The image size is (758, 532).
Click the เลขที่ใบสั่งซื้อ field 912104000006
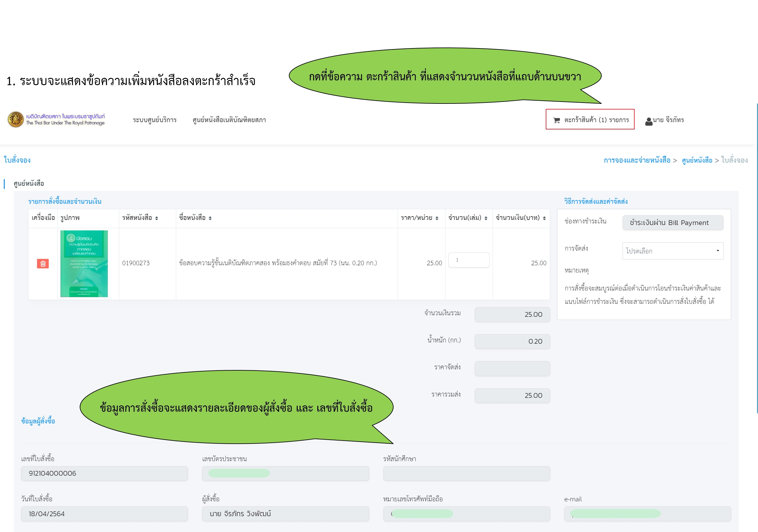pos(104,473)
